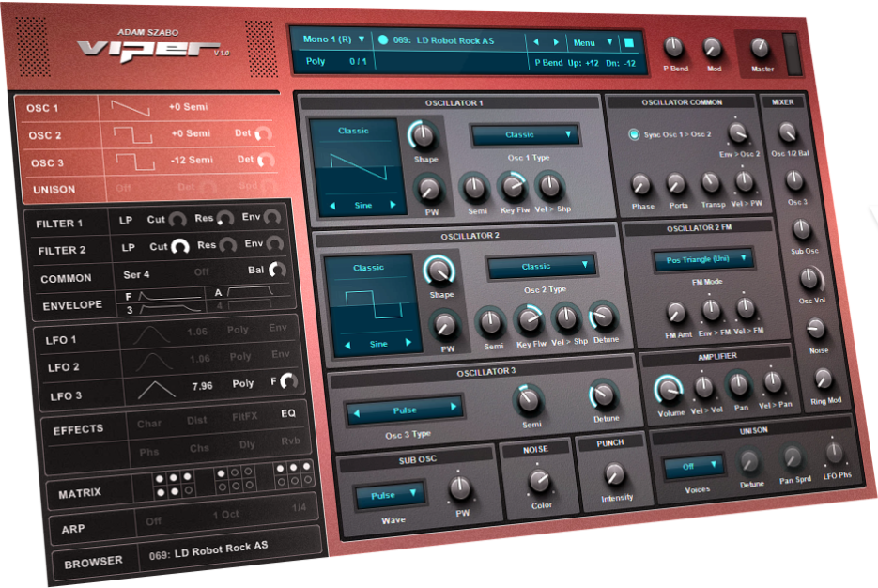Toggle the Chs effect
The width and height of the screenshot is (878, 588).
point(199,448)
